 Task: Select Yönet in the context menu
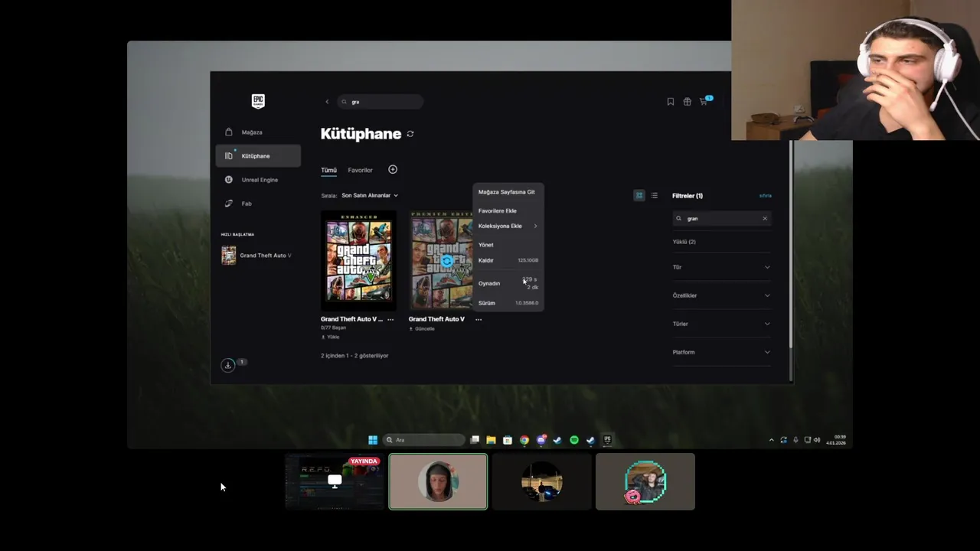(x=507, y=245)
